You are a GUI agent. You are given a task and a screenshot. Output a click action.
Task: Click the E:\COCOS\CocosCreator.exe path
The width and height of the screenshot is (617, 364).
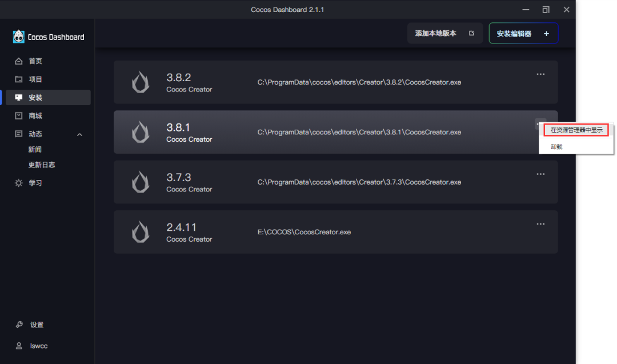coord(304,232)
